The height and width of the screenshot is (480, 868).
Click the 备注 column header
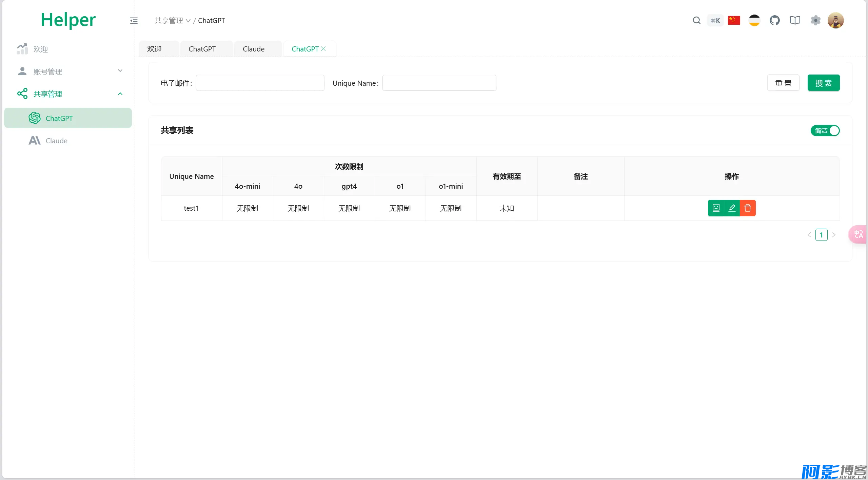pos(581,176)
